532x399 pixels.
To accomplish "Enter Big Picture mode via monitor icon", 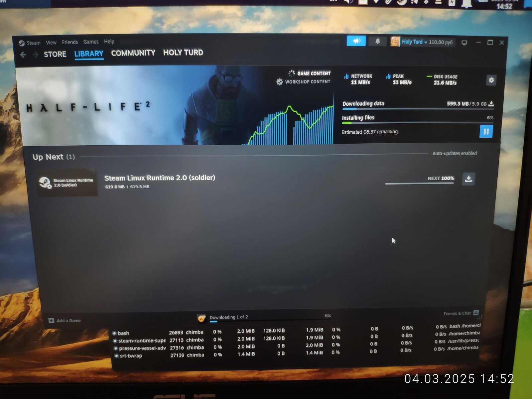I will point(464,43).
